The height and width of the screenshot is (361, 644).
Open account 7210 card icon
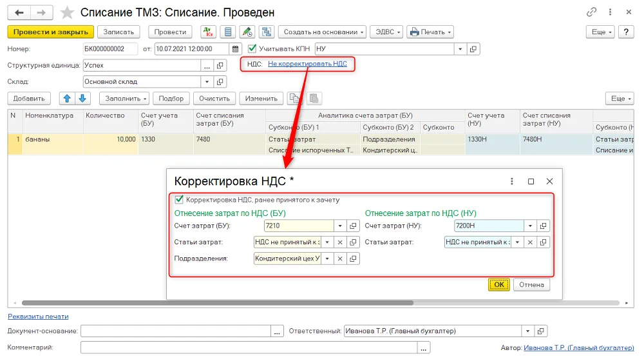[x=353, y=226]
